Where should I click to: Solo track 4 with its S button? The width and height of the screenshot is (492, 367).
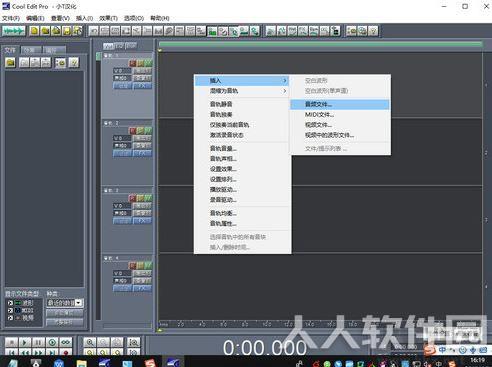pos(140,265)
